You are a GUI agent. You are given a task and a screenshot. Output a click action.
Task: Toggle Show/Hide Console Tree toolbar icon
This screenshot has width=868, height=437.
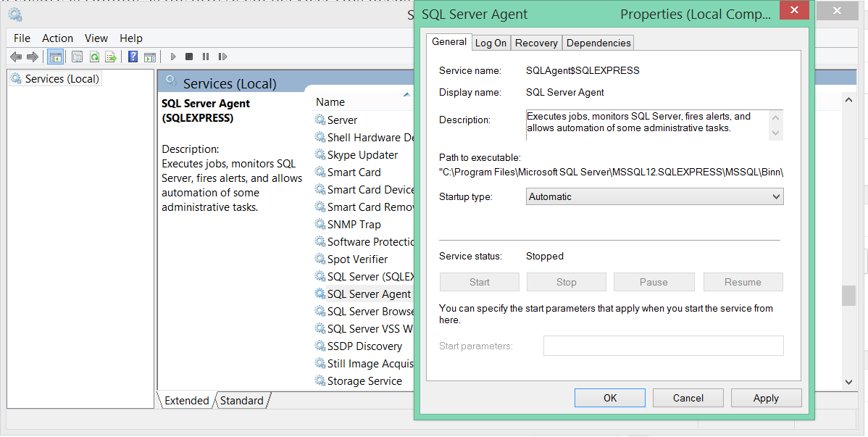55,57
